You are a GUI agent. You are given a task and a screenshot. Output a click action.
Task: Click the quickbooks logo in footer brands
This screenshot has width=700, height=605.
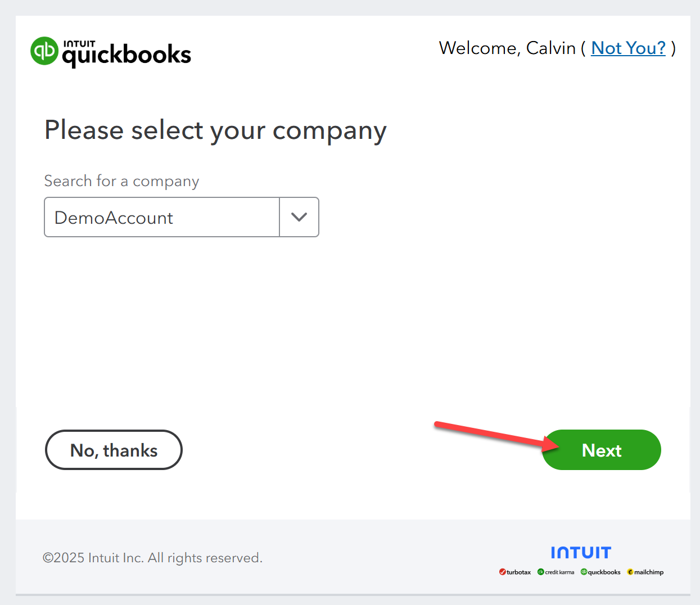[x=600, y=572]
